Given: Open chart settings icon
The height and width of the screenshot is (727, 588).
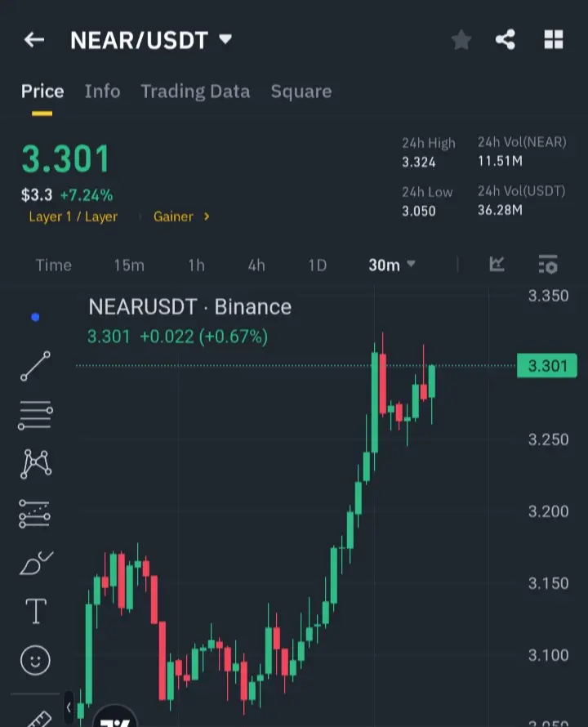Looking at the screenshot, I should pos(548,265).
